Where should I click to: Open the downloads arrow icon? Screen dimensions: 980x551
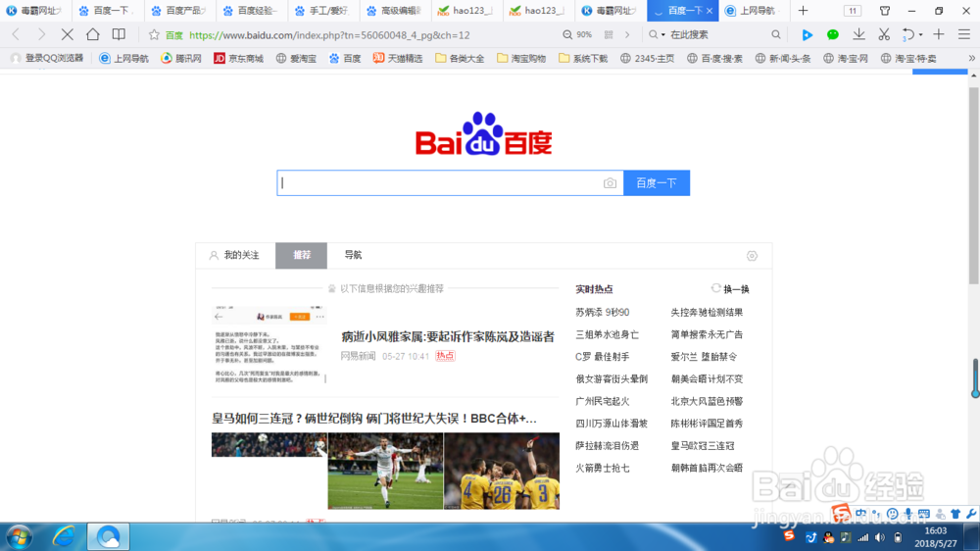click(858, 34)
